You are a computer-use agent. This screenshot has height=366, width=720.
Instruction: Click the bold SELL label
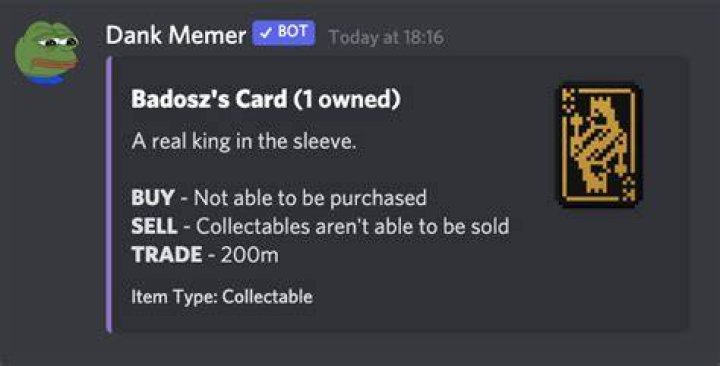154,226
